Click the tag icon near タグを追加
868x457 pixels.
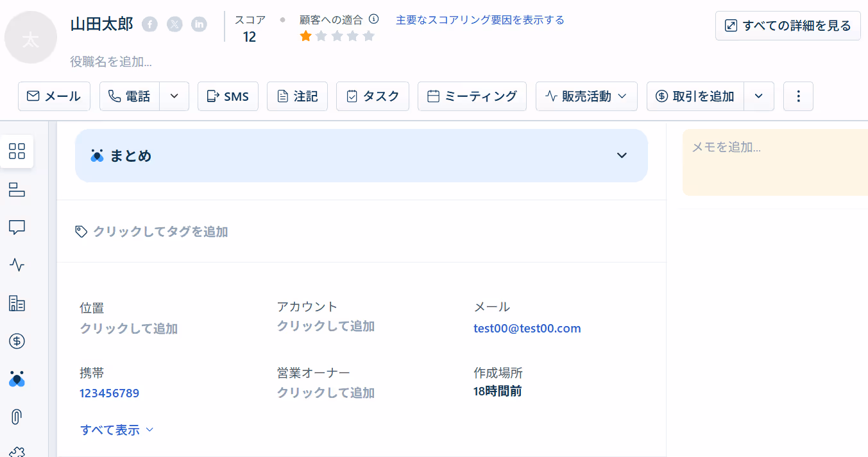coord(81,232)
